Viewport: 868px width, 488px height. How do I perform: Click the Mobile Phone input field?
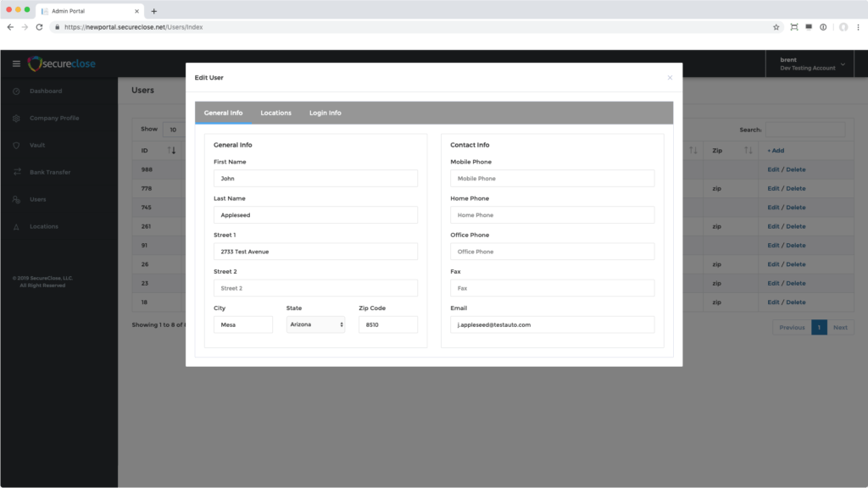pos(552,179)
